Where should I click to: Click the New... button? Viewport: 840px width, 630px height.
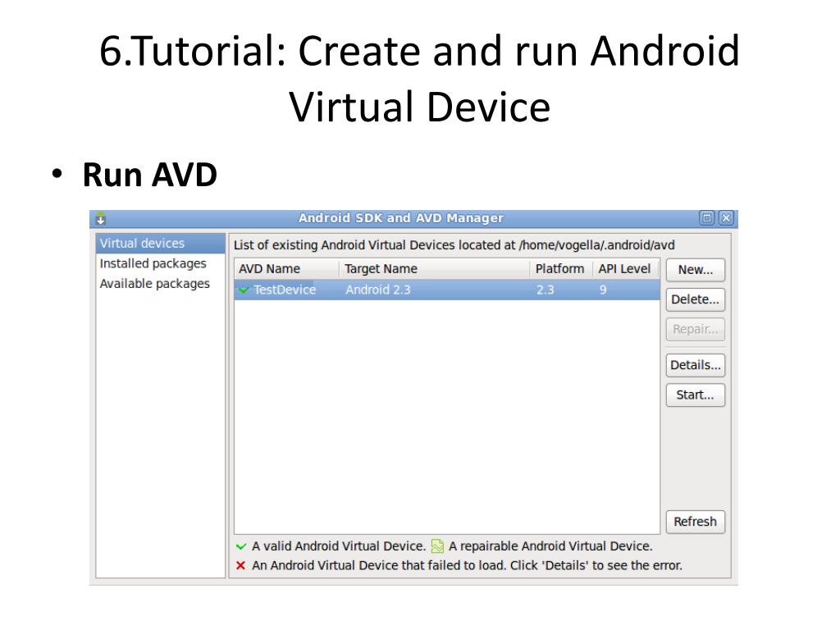pos(696,270)
